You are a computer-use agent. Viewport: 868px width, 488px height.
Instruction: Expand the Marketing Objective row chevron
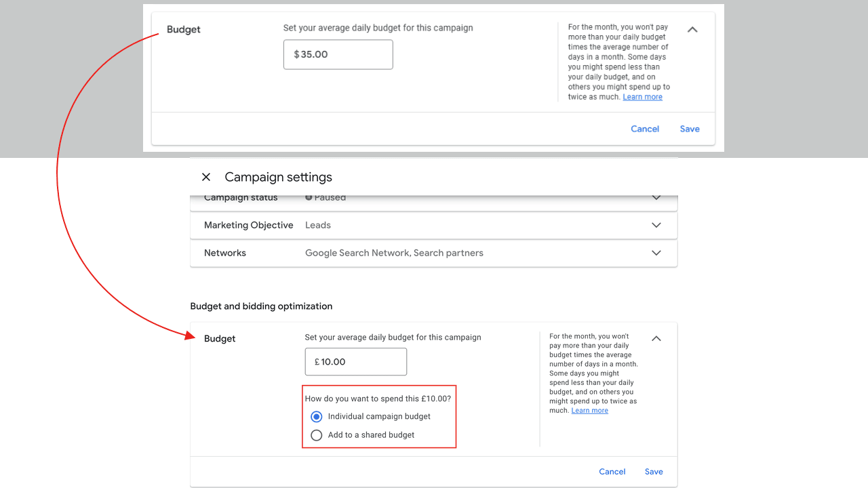(656, 225)
